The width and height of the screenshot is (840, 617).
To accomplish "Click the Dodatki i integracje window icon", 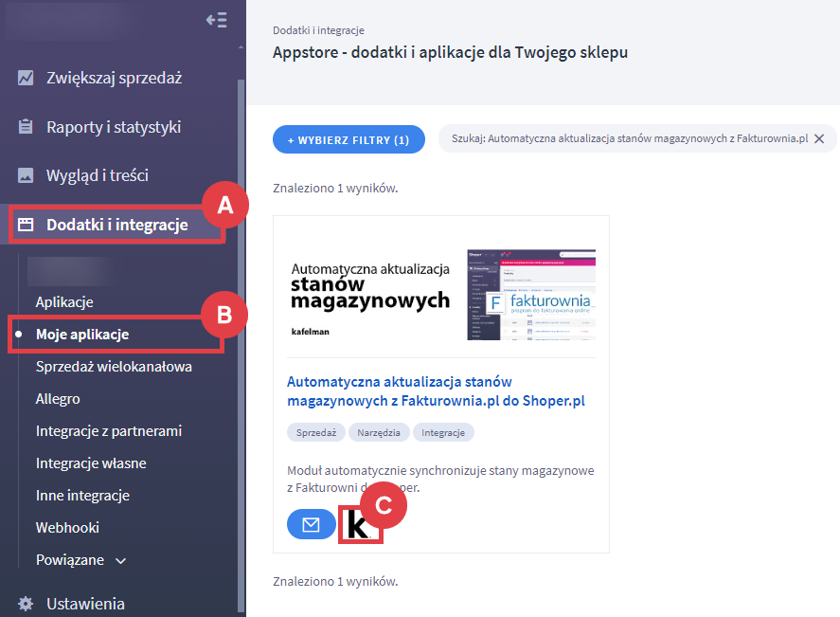I will coord(26,225).
